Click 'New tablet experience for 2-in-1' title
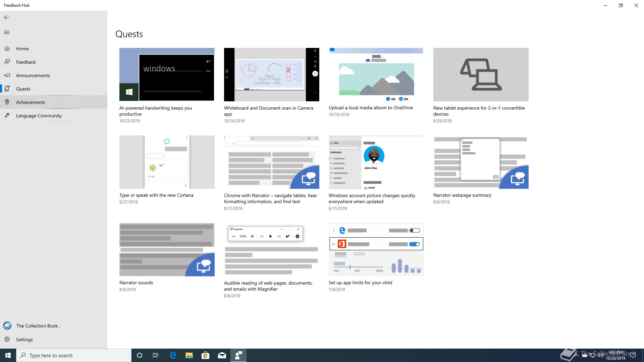The height and width of the screenshot is (362, 644). [x=479, y=111]
